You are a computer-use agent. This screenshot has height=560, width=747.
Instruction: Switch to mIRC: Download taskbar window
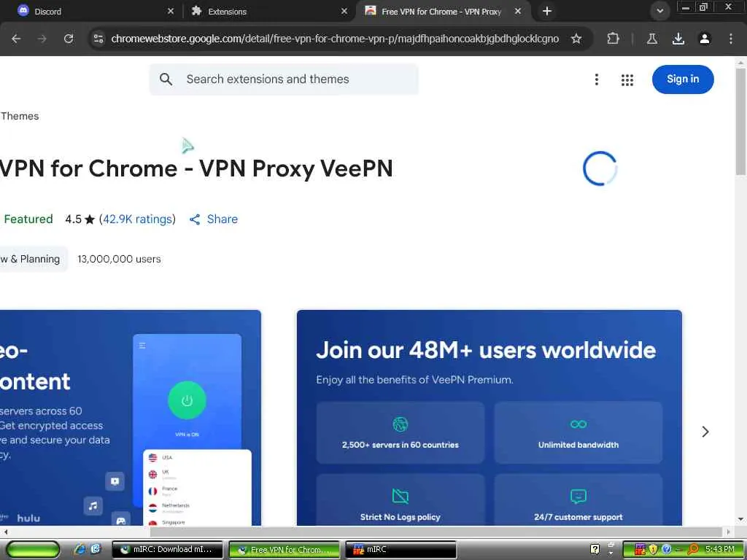pyautogui.click(x=167, y=549)
